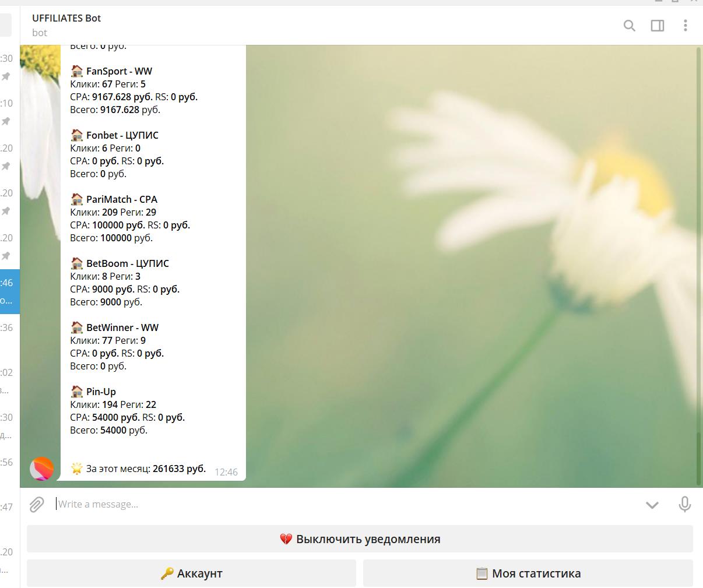This screenshot has width=703, height=588.
Task: Toggle the right sidebar panel icon
Action: coord(658,26)
